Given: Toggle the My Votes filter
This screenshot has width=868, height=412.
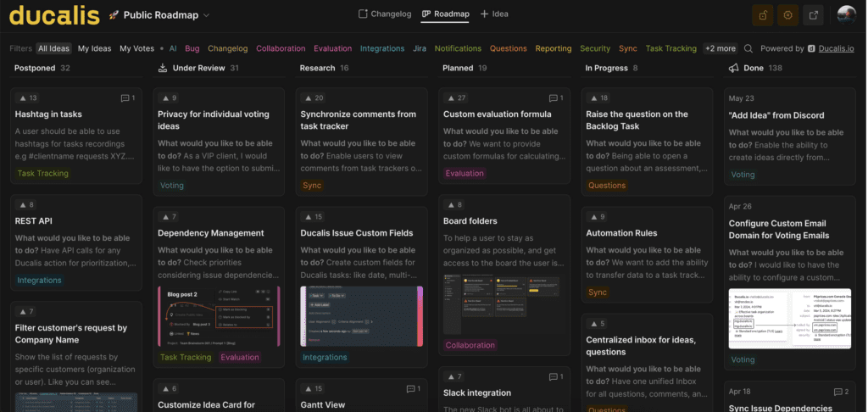Looking at the screenshot, I should (136, 49).
